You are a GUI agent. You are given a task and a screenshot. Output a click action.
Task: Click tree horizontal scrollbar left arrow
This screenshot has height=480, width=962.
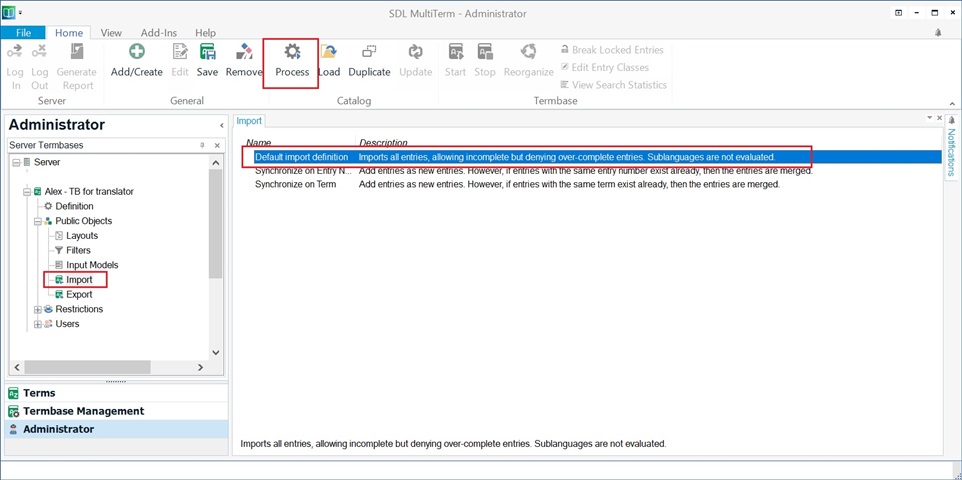coord(17,367)
